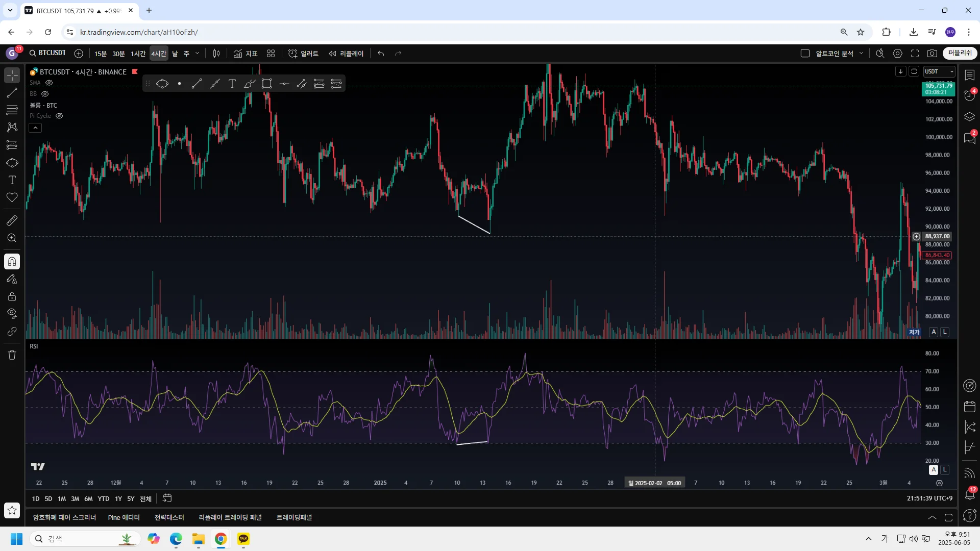Screen dimensions: 980x551
Task: Toggle BB indicator visibility eye
Action: (x=45, y=94)
